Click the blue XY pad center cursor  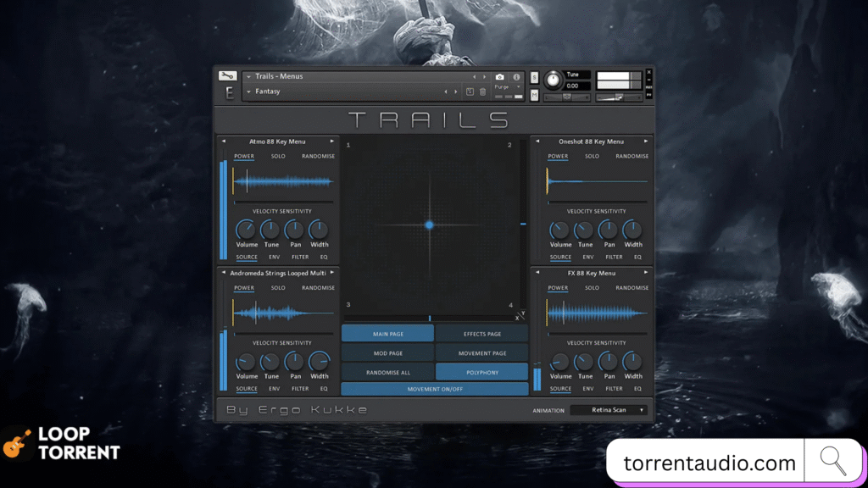pyautogui.click(x=429, y=225)
